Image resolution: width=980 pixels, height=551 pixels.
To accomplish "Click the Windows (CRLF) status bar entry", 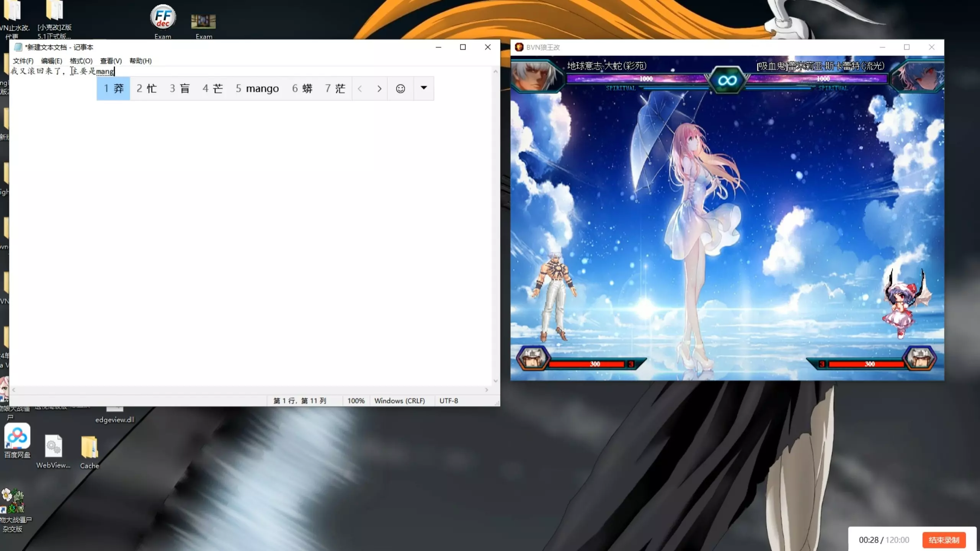I will point(400,401).
